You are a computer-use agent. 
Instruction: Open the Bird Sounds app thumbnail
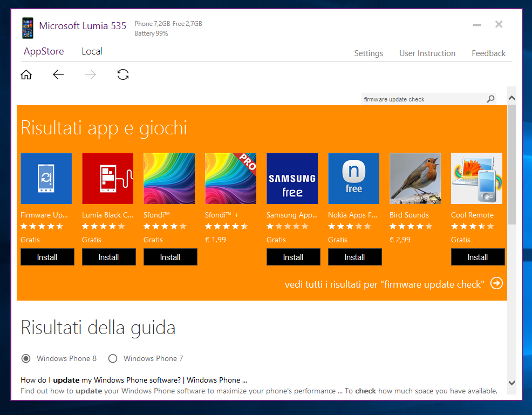coord(415,179)
